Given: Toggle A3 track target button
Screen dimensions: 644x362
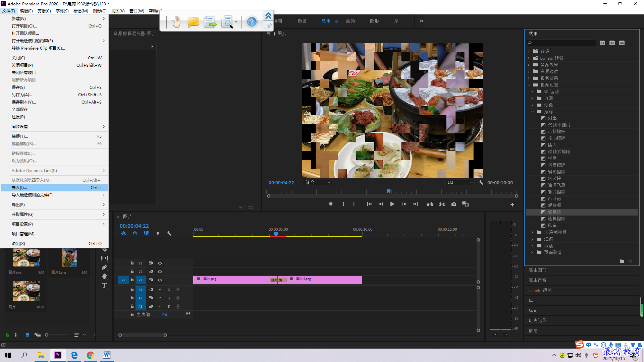Looking at the screenshot, I should pos(141,306).
